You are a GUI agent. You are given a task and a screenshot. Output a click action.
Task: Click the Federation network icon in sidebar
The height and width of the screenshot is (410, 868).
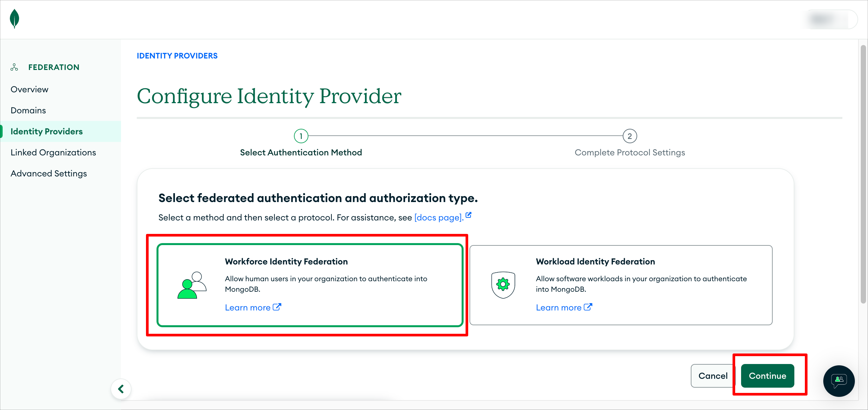coord(14,67)
